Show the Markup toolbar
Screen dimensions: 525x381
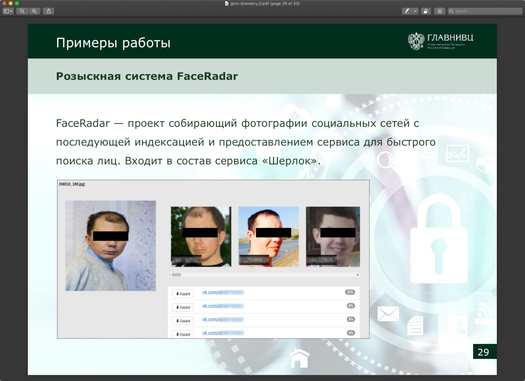pyautogui.click(x=440, y=11)
